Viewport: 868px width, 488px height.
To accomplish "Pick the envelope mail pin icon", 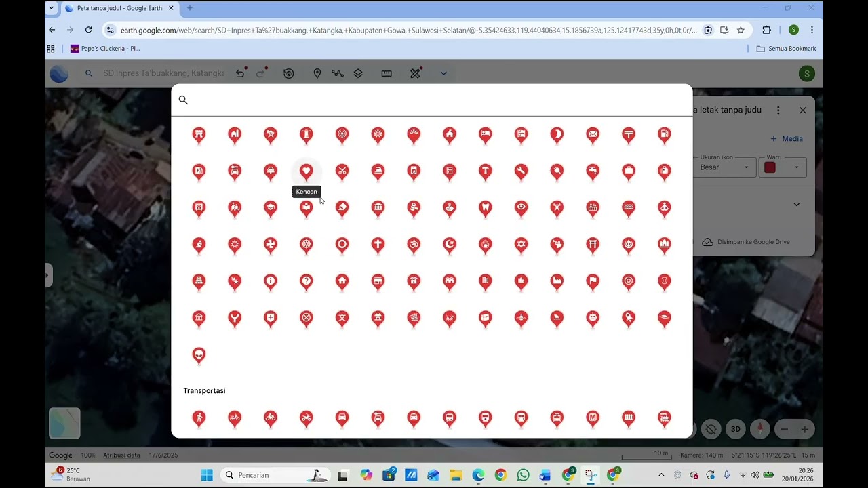I will tap(593, 135).
